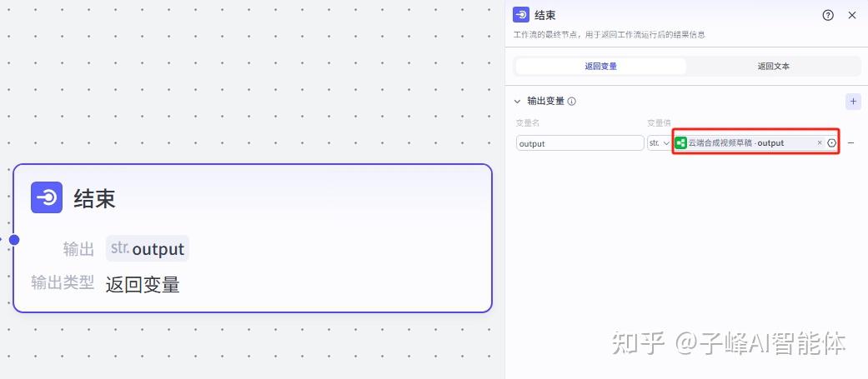
Task: Click the node's left connection port
Action: pyautogui.click(x=14, y=239)
